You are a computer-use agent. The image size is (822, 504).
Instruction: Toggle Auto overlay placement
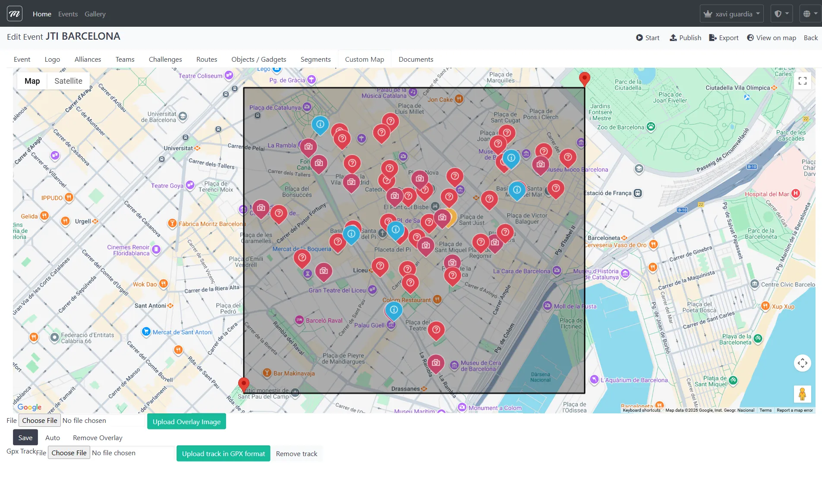pyautogui.click(x=53, y=438)
